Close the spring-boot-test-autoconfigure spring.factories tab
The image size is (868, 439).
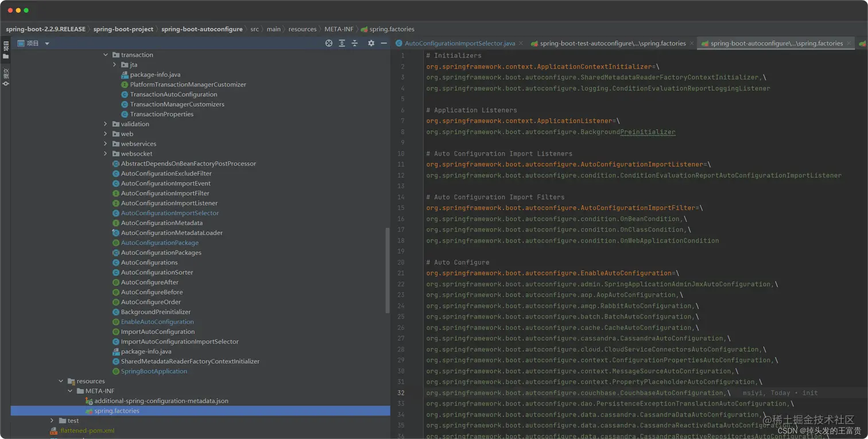pos(691,44)
